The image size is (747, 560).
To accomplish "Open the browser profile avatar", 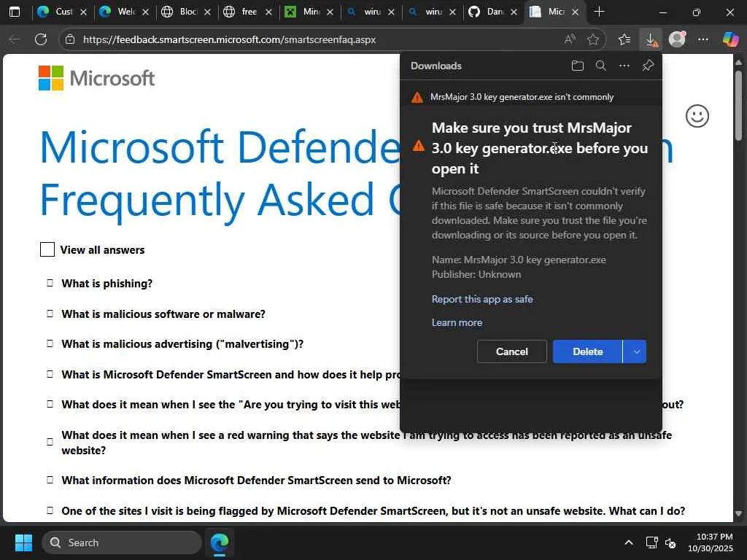I will [677, 39].
